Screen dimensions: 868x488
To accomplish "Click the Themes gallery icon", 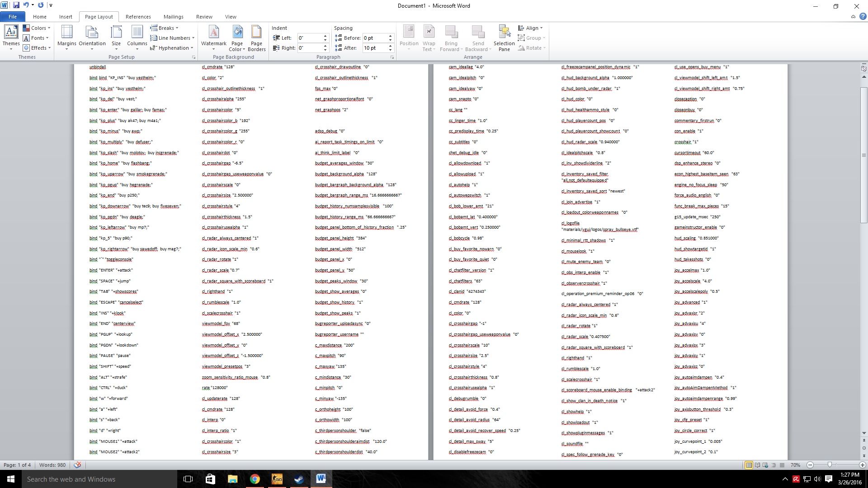I will point(11,37).
